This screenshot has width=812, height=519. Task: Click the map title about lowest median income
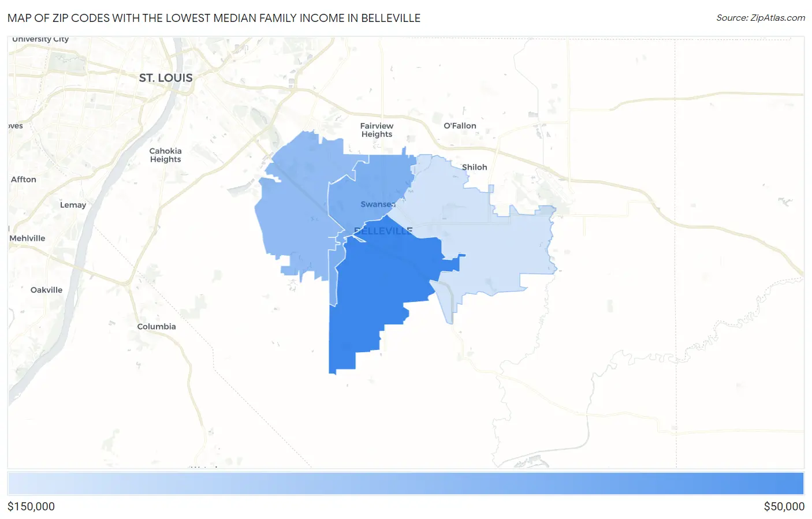(214, 18)
